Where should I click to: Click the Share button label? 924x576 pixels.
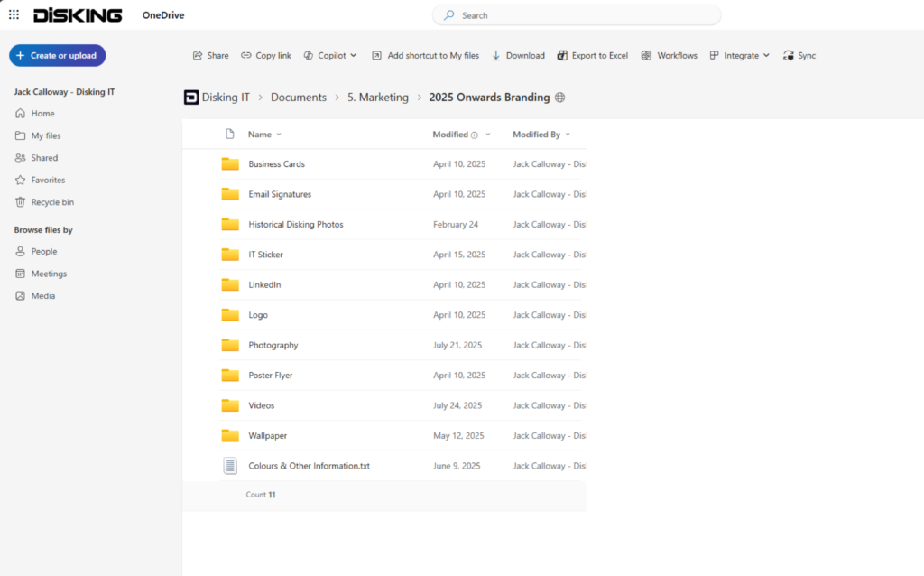(218, 55)
